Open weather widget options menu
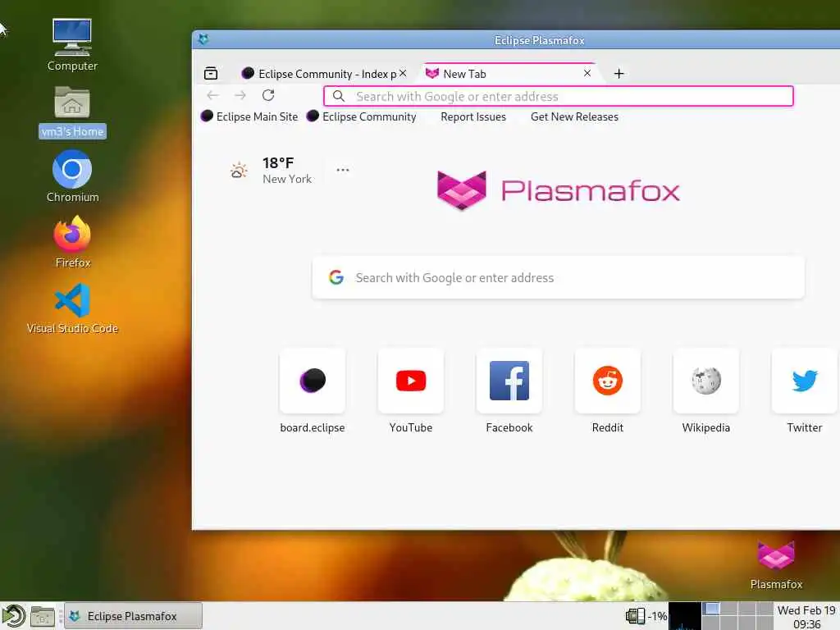The width and height of the screenshot is (840, 630). coord(343,170)
